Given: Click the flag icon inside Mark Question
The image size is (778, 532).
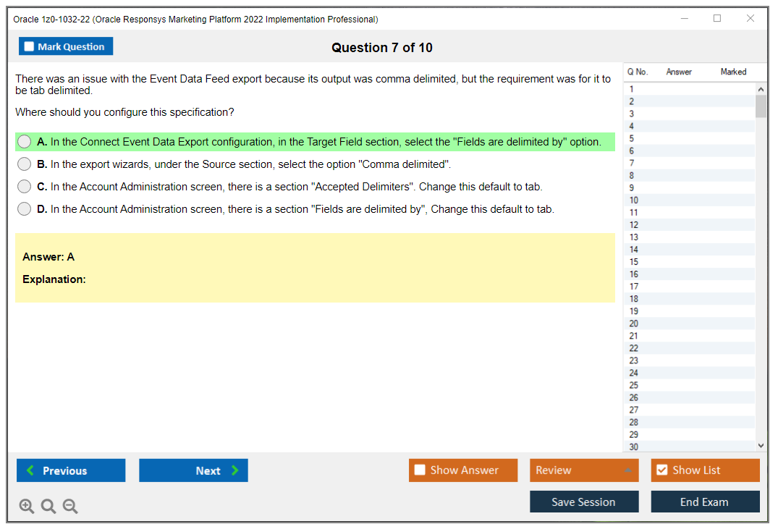Looking at the screenshot, I should (28, 46).
